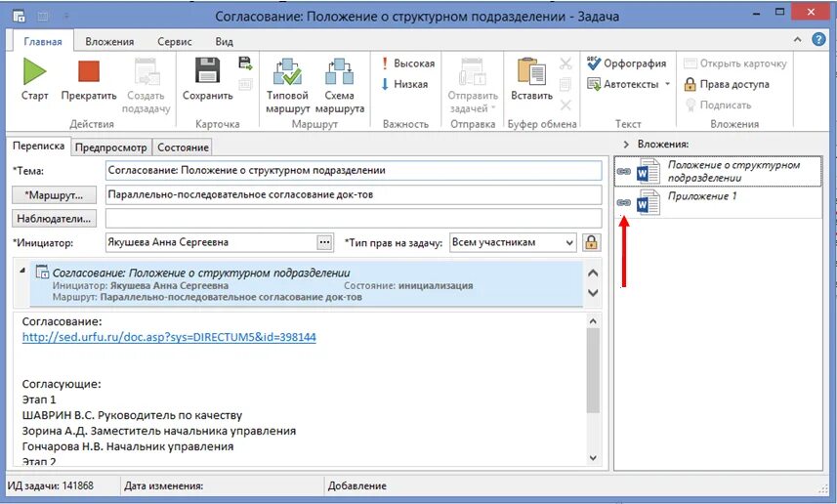Collapse the ribbon with the up chevron
This screenshot has height=504, width=837.
[798, 39]
